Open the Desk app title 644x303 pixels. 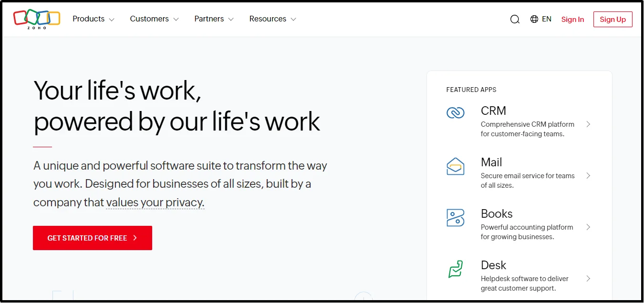point(493,265)
